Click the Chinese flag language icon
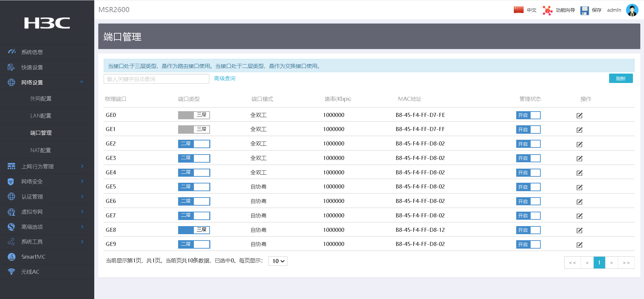Viewport: 644px width, 299px height. point(519,10)
